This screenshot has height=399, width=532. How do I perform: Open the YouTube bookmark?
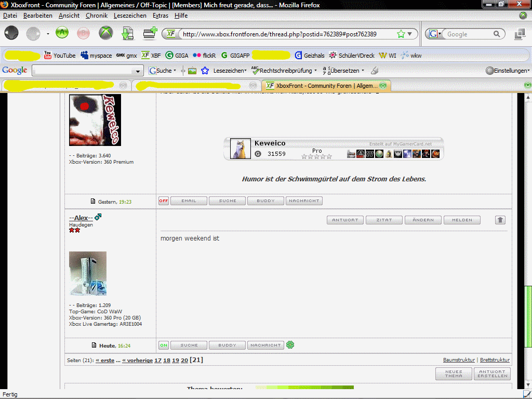(x=60, y=56)
